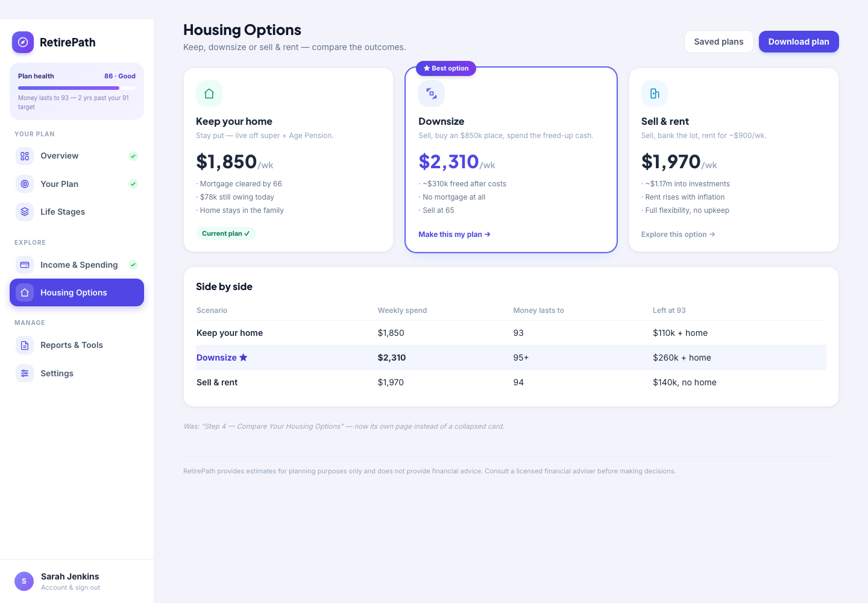Click the 86 · Good plan health score
Screen dimensions: 868x603
pos(120,76)
